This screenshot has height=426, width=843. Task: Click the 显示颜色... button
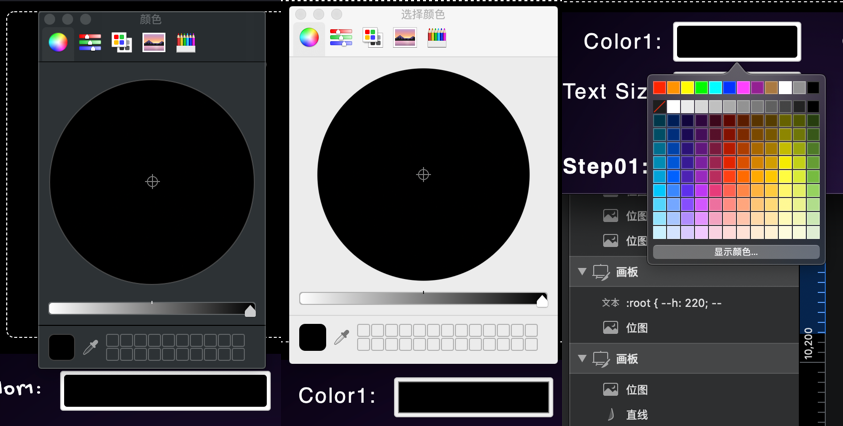736,252
